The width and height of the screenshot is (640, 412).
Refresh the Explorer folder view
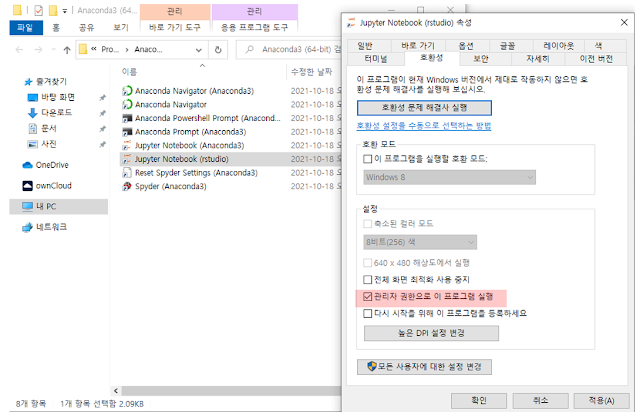pos(218,49)
